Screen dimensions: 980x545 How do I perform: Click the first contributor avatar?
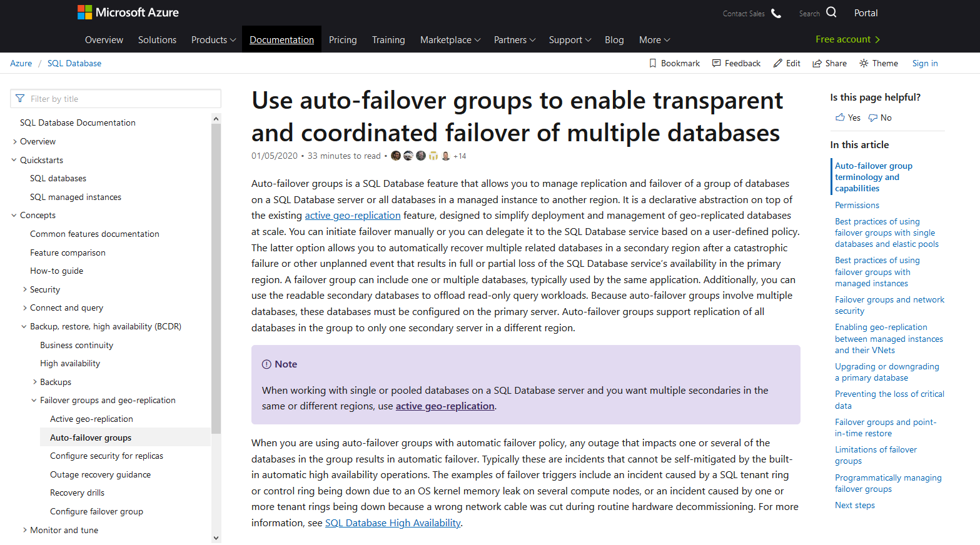[396, 156]
